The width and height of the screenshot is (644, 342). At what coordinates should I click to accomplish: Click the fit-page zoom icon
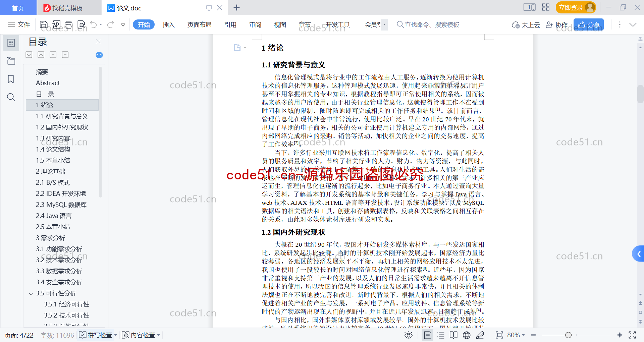tap(499, 335)
